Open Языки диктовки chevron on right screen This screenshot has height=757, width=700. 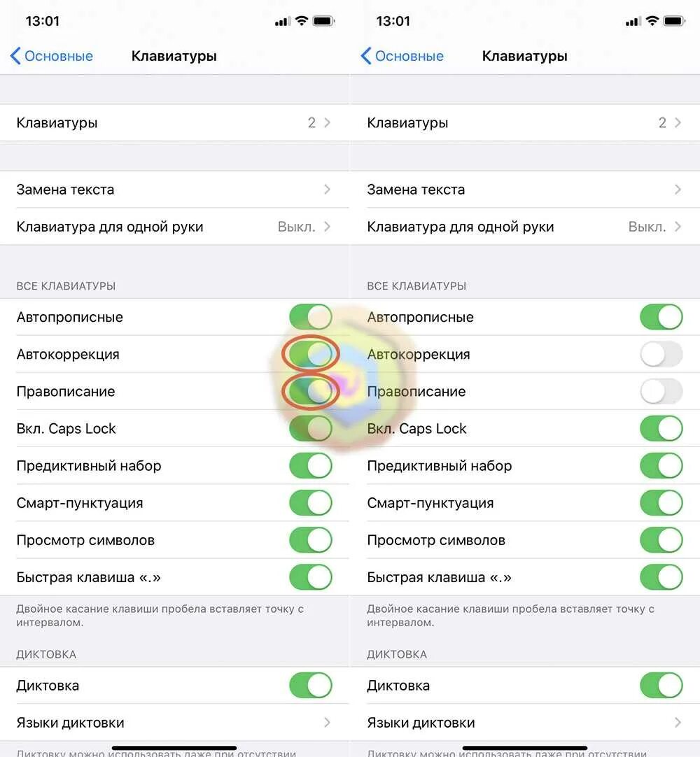click(677, 723)
